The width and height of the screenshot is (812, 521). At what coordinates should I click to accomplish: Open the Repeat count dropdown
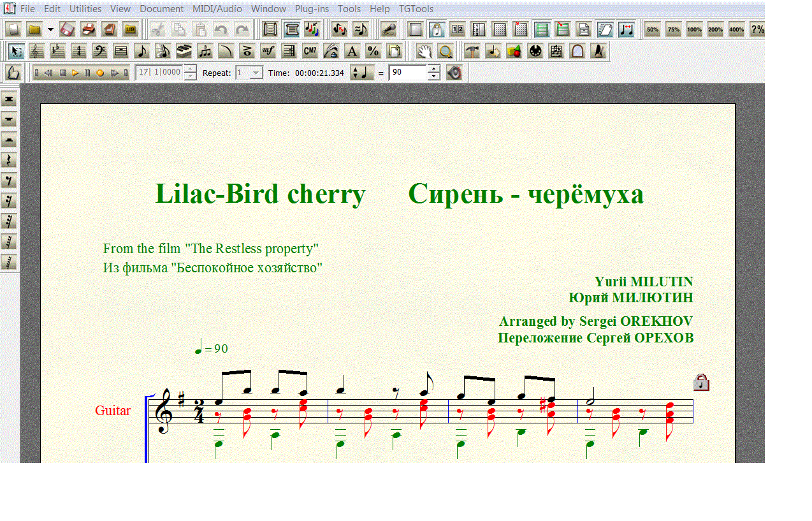(x=256, y=73)
